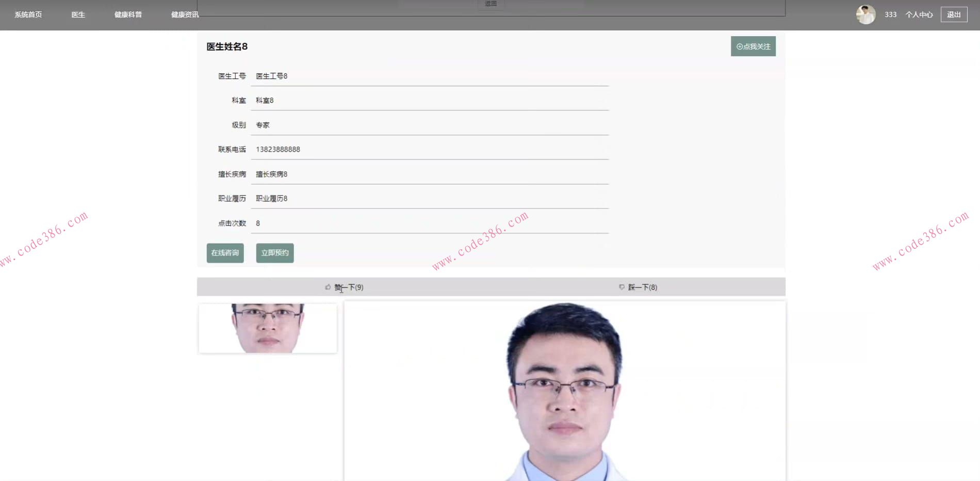Open the 医生 navigation tab

[x=78, y=14]
